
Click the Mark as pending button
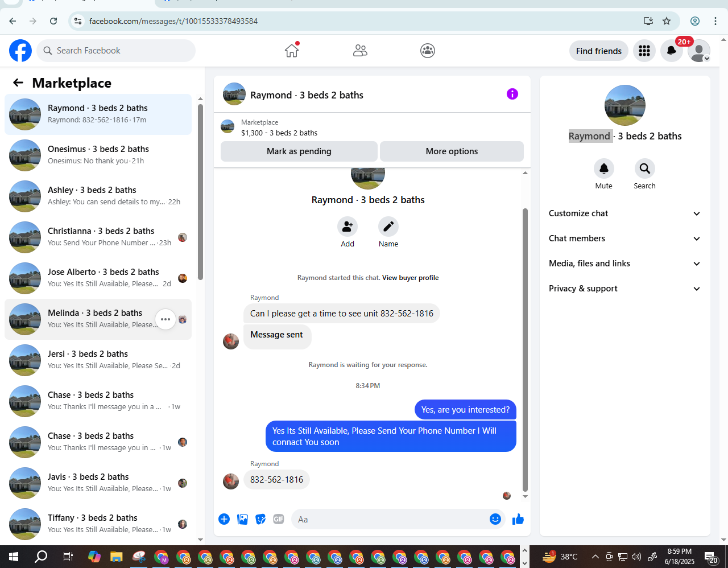299,151
